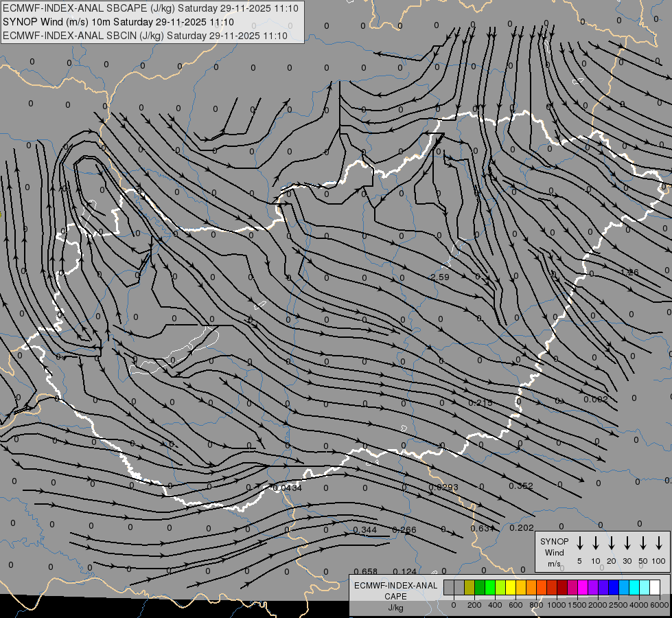Image resolution: width=672 pixels, height=618 pixels.
Task: Pick the pure blue CAPE scale swatch
Action: [x=614, y=587]
